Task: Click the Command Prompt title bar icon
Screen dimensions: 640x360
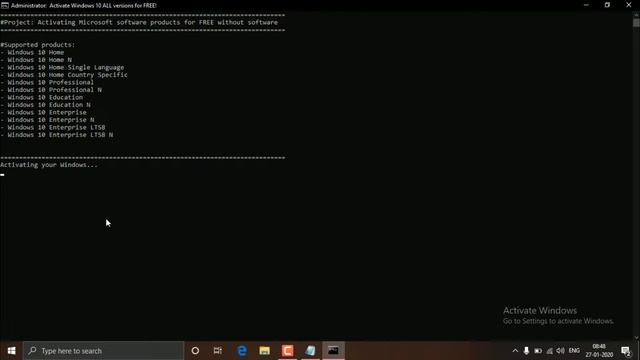Action: click(x=4, y=5)
